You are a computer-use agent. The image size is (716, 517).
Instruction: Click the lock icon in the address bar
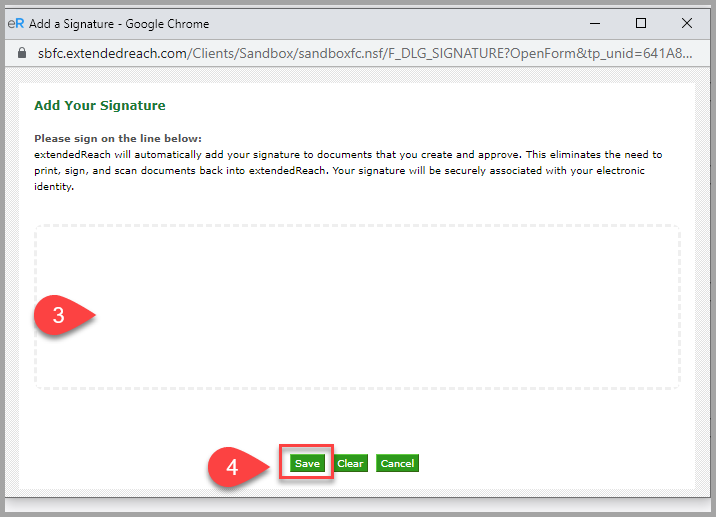[22, 53]
